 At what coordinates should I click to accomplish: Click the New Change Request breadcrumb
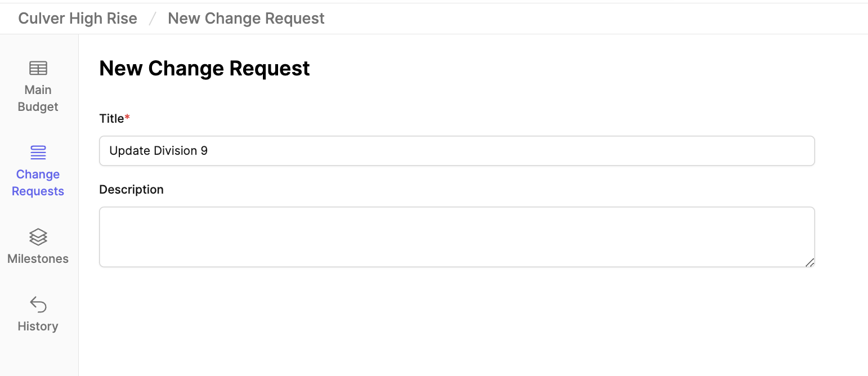246,19
